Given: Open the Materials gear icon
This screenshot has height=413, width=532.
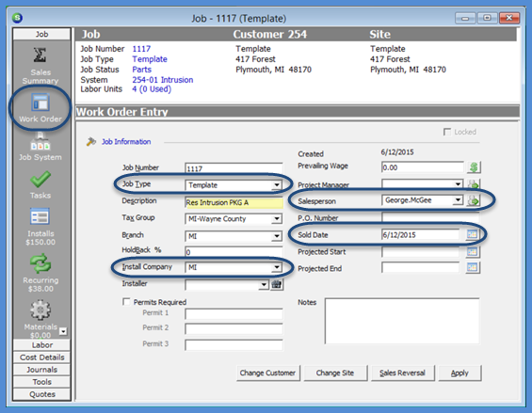Looking at the screenshot, I should click(40, 310).
